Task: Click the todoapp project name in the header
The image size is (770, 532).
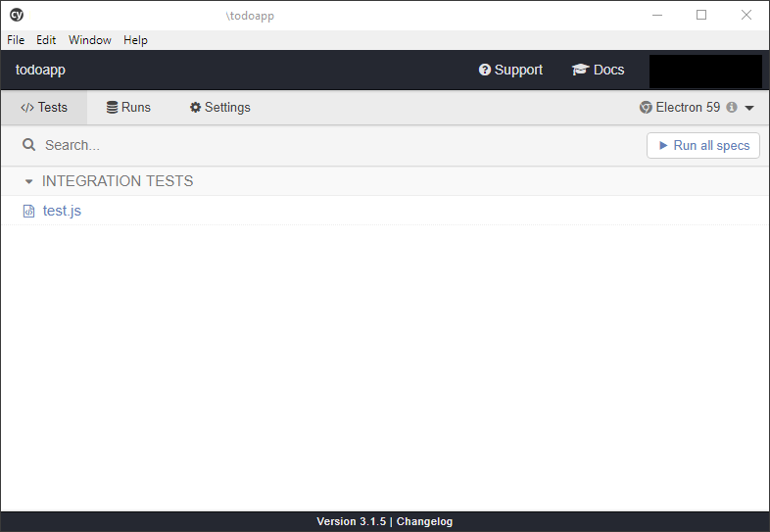Action: pos(40,71)
